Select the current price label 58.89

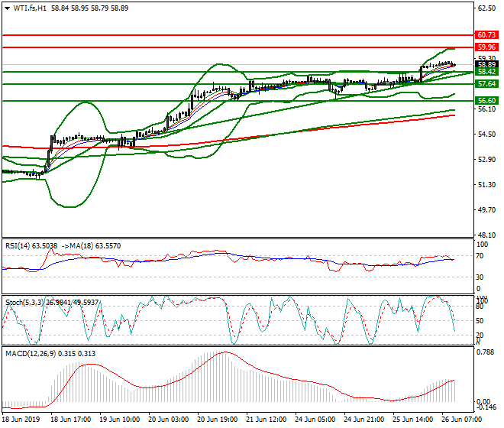pyautogui.click(x=486, y=65)
